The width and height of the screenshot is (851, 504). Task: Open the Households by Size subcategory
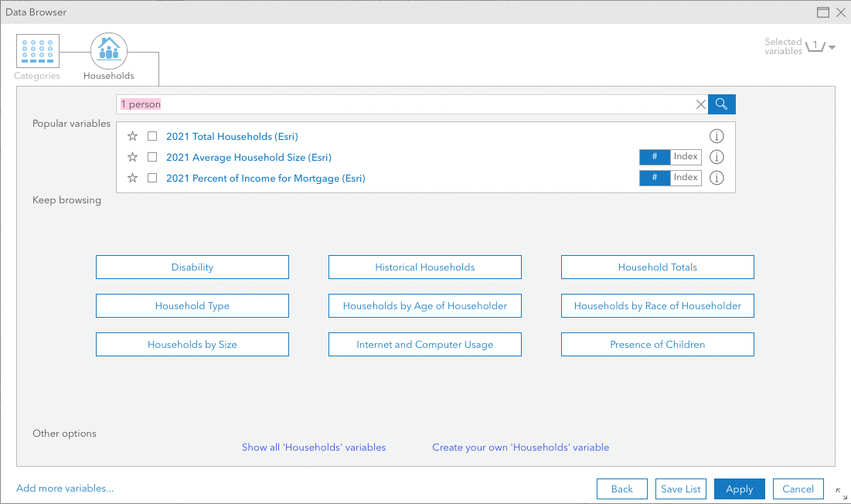coord(192,345)
